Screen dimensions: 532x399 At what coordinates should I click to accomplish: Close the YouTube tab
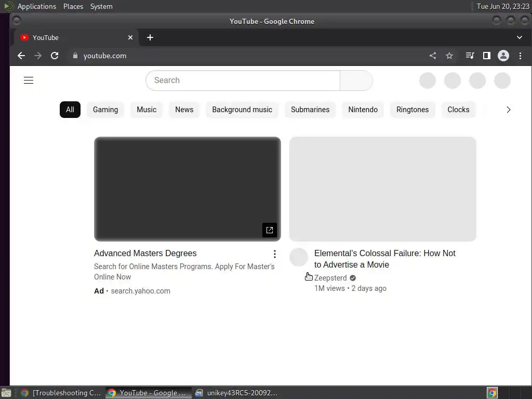130,37
